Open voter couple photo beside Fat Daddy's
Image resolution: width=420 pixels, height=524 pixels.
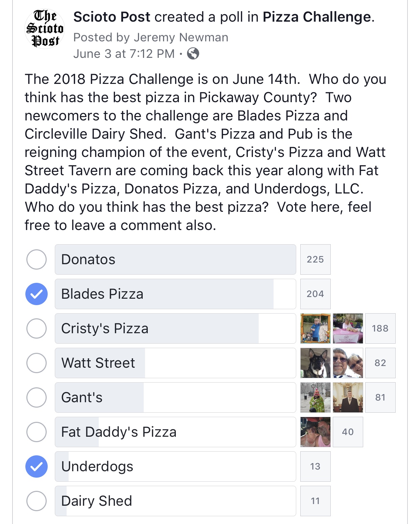tap(315, 432)
